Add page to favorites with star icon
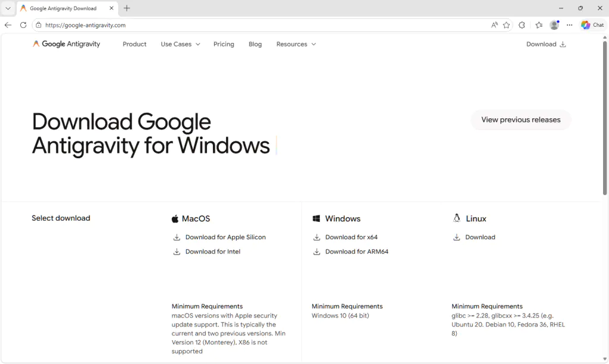 [x=506, y=25]
